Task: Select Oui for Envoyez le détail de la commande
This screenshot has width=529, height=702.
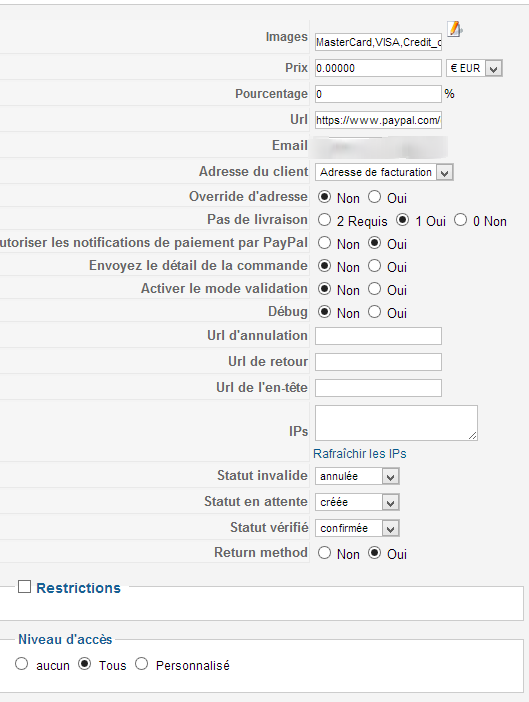Action: [375, 266]
